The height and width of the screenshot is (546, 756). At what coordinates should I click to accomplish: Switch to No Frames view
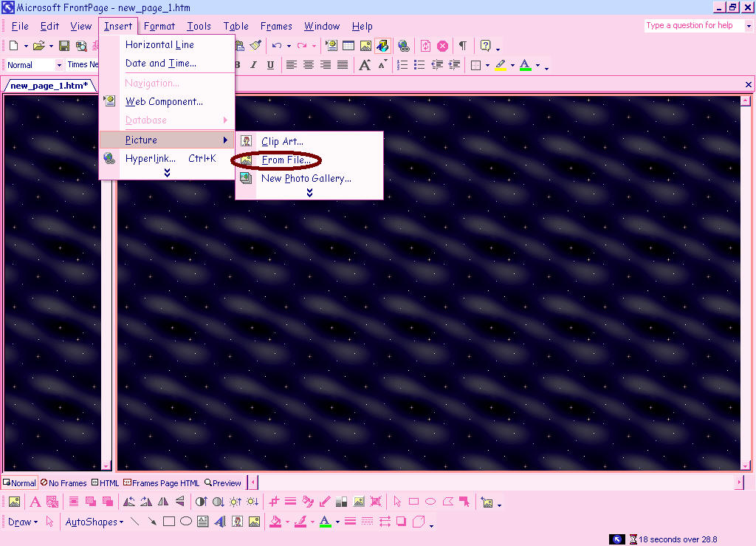pos(64,482)
